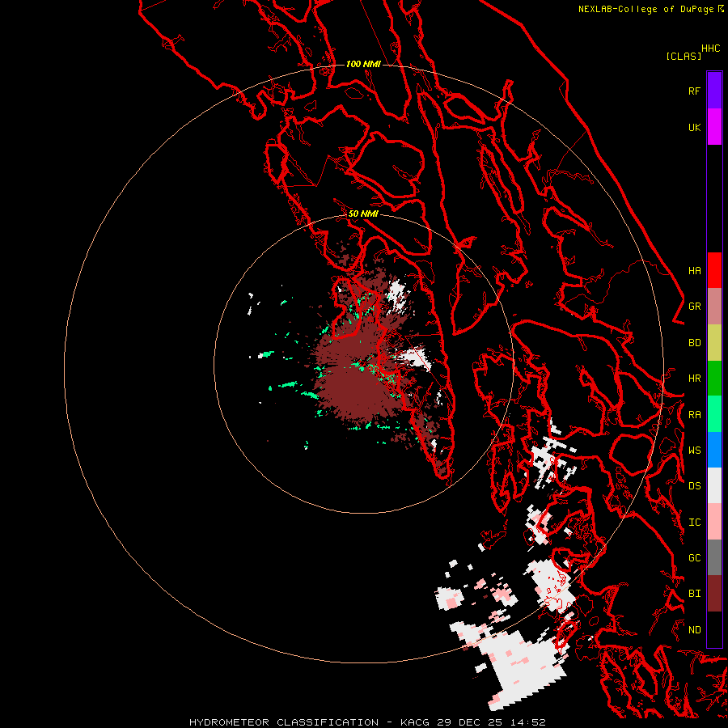Click the IC pink legend swatch
This screenshot has width=728, height=728.
pos(714,522)
